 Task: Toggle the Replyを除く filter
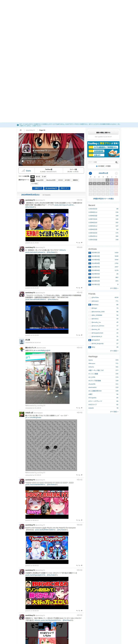(40, 180)
